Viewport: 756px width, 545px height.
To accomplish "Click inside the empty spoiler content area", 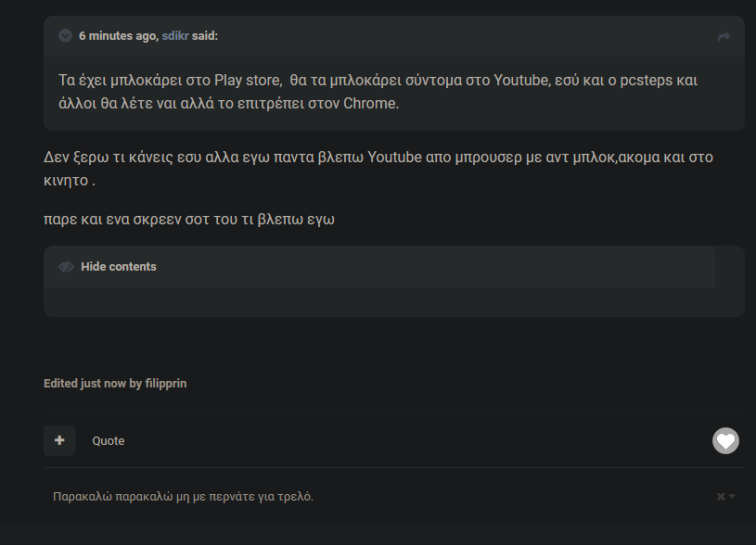I will click(394, 302).
